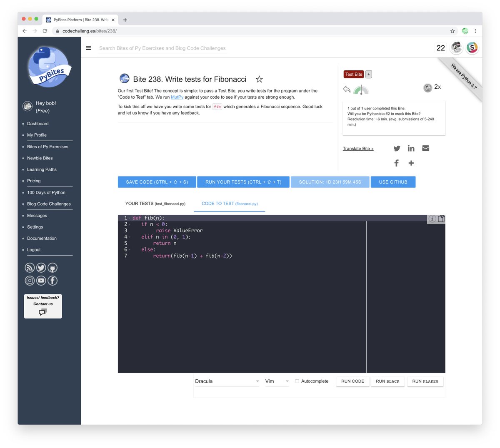The image size is (500, 448).
Task: Click the browser address bar URL
Action: pos(89,31)
